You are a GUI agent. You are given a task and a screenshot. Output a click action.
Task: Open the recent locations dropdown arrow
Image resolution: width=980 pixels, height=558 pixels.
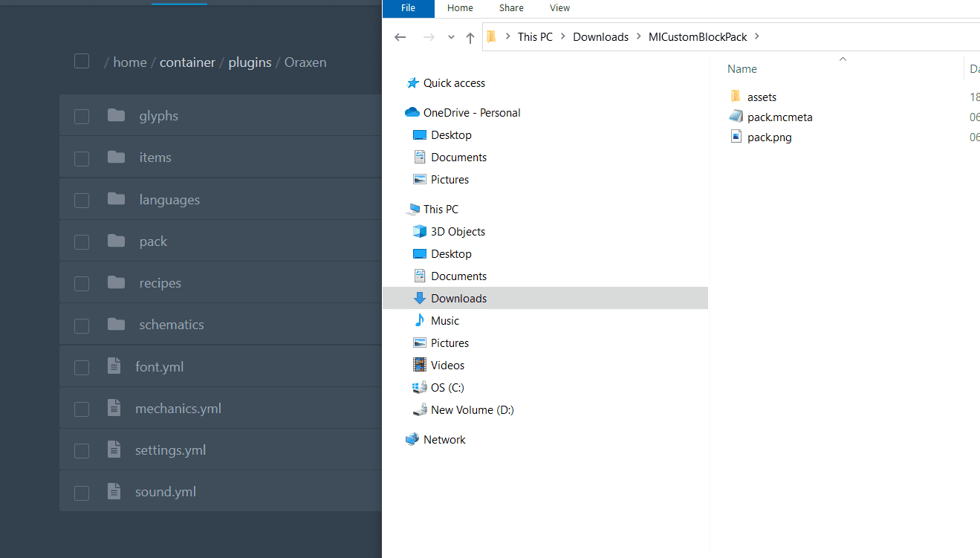(451, 37)
